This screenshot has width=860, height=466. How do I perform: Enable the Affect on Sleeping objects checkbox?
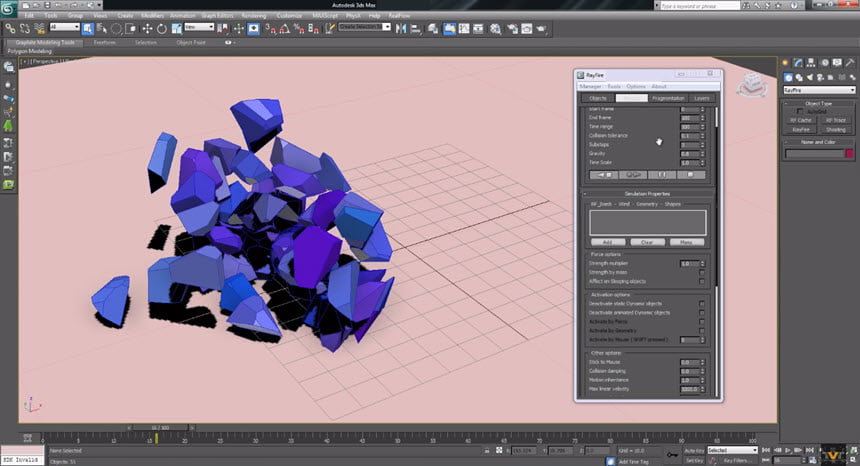click(x=702, y=281)
